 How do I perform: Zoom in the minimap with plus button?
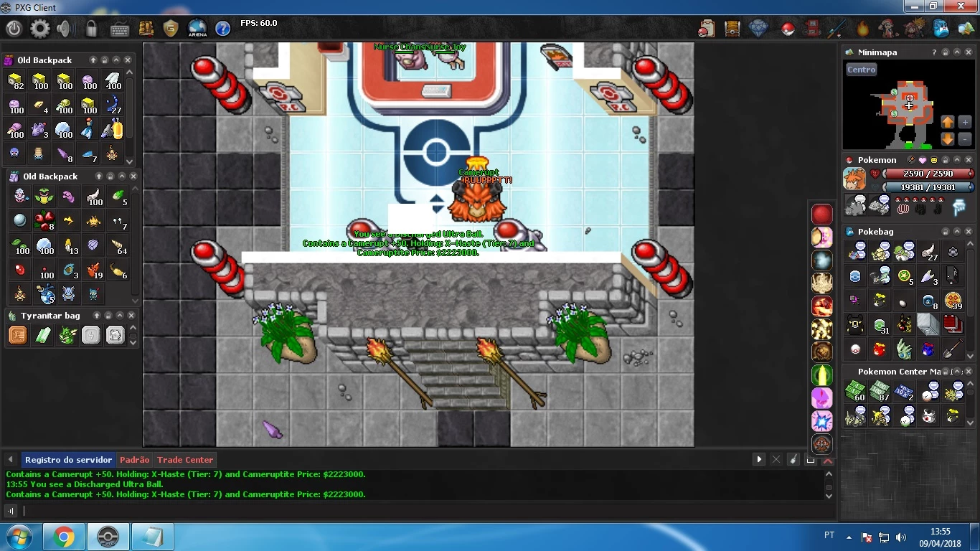click(x=964, y=122)
